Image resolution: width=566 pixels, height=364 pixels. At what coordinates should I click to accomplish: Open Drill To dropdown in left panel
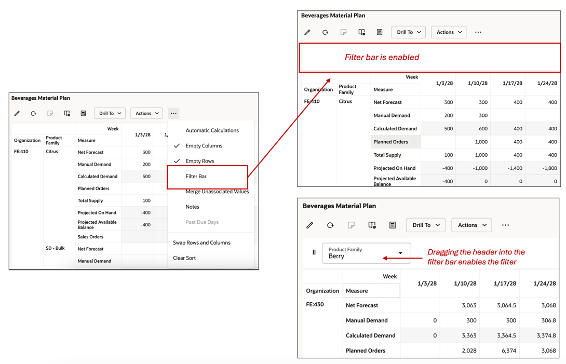point(110,113)
